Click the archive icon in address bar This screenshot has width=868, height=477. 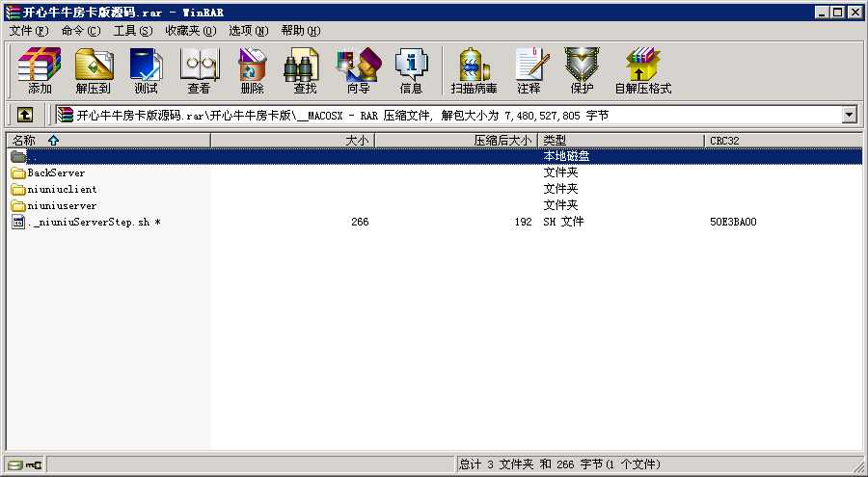pyautogui.click(x=66, y=115)
